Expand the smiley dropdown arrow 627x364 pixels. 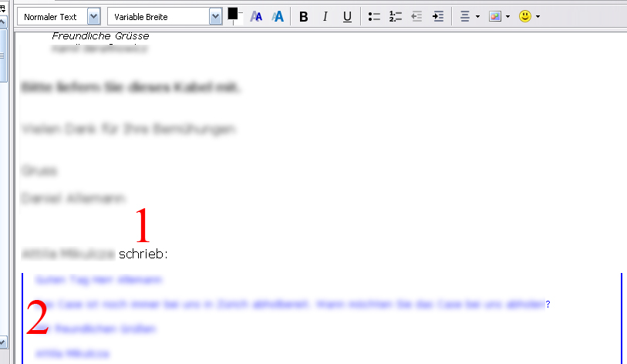point(538,16)
